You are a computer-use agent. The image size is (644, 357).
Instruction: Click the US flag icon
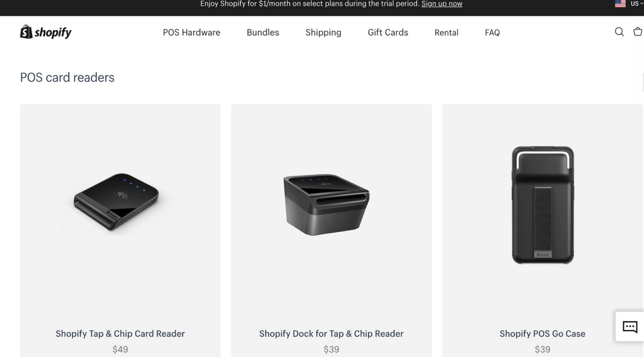coord(620,4)
